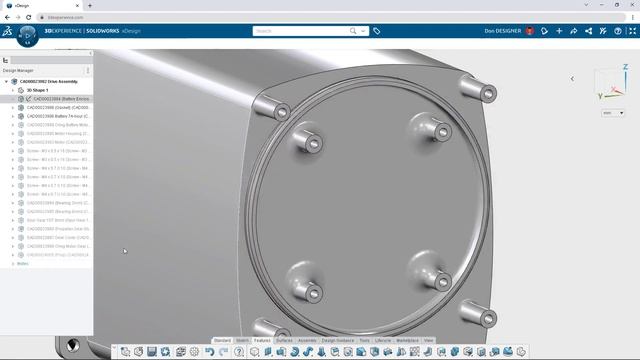Click the tree view icon above Design Manager
Viewport: 640px width, 360px height.
point(5,60)
